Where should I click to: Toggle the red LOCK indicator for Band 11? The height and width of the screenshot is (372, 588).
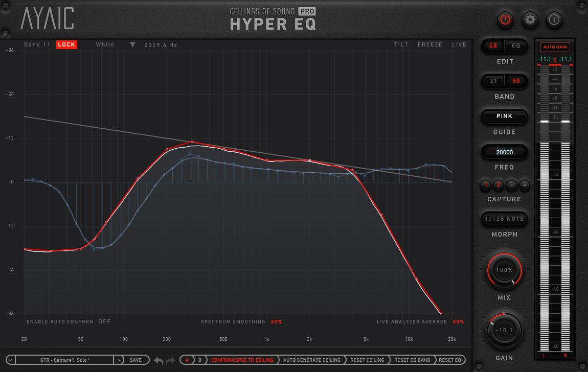(66, 45)
